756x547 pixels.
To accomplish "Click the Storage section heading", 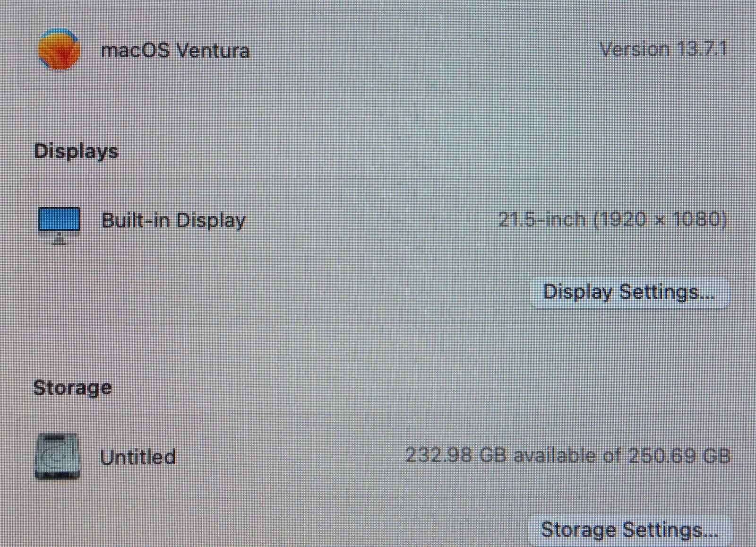I will click(x=73, y=388).
